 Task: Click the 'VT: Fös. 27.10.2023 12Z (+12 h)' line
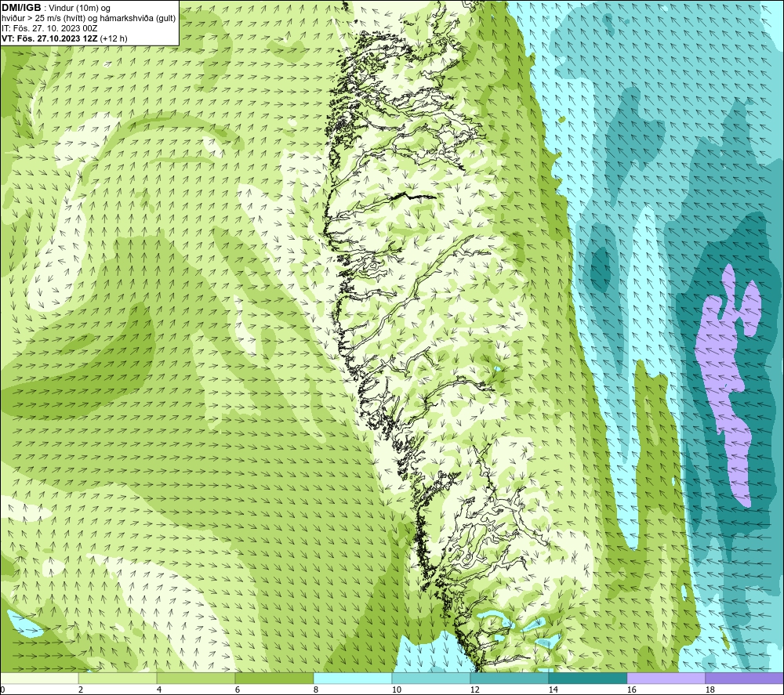click(64, 38)
